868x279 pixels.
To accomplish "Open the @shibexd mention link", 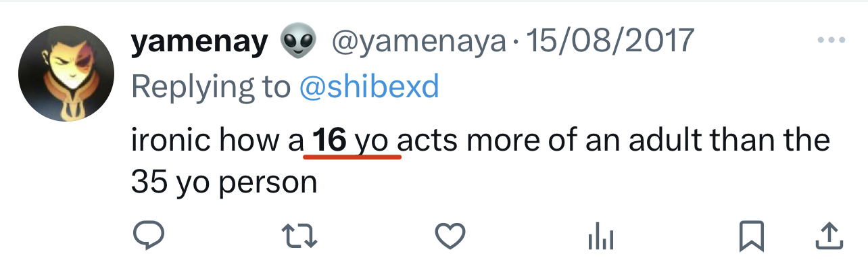I will (368, 86).
